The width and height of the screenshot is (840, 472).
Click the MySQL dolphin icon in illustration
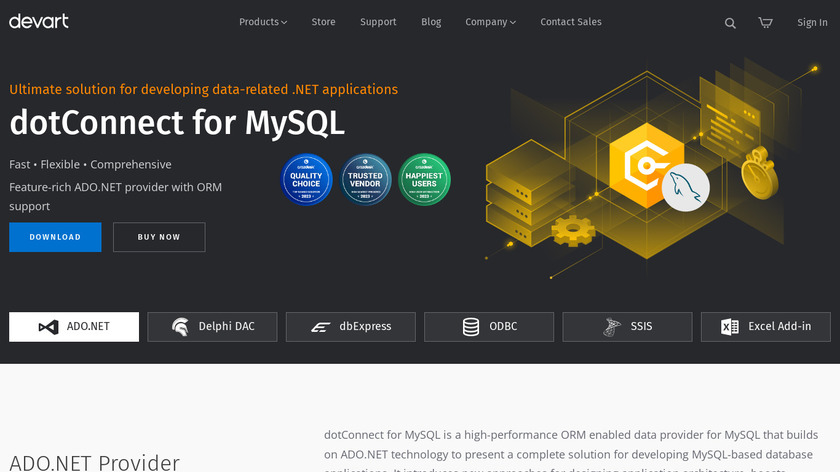point(686,188)
